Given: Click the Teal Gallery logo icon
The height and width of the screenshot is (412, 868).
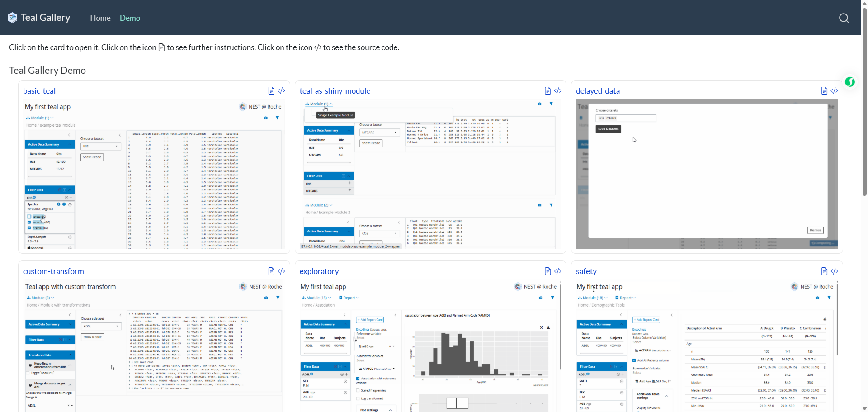Looking at the screenshot, I should pos(13,18).
